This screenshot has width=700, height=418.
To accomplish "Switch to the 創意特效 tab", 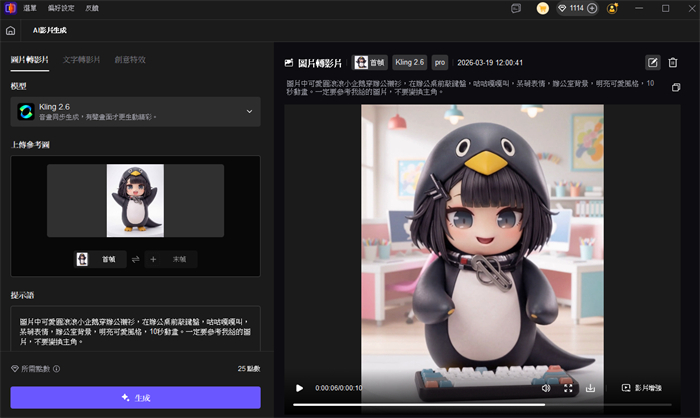I will pos(130,60).
